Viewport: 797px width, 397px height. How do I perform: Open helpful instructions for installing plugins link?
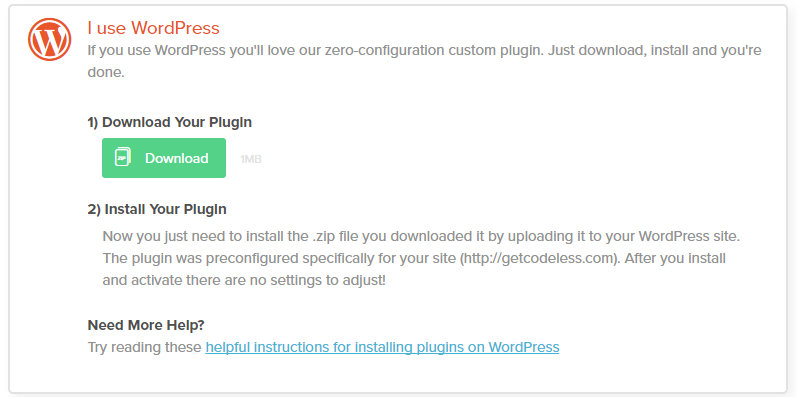click(x=382, y=347)
